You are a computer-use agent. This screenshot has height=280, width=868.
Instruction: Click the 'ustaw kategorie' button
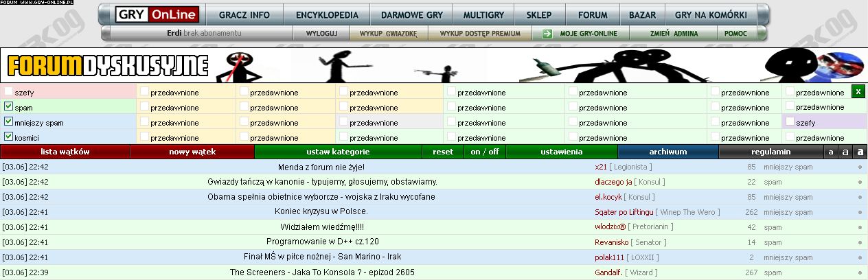(x=338, y=152)
